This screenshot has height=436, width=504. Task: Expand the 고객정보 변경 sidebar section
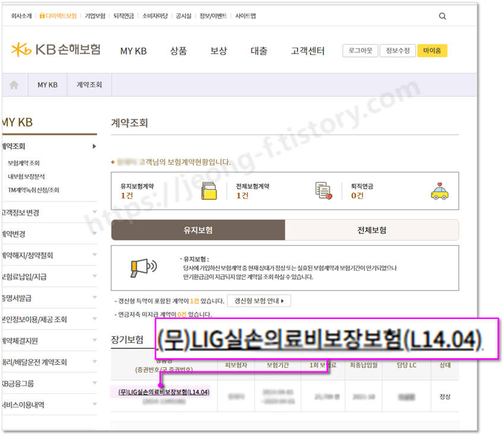[49, 213]
